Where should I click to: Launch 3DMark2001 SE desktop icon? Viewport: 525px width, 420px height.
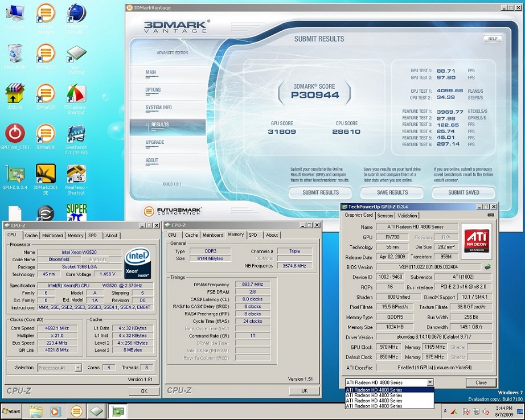(46, 180)
